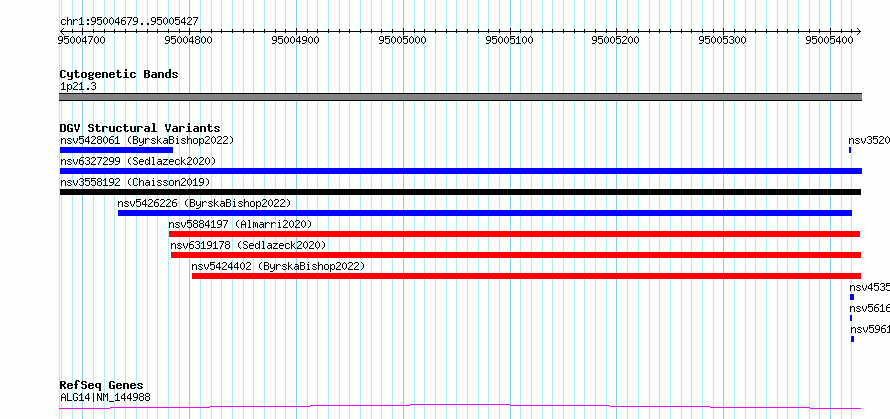Click ruler position 95005300
This screenshot has width=890, height=419.
click(722, 40)
